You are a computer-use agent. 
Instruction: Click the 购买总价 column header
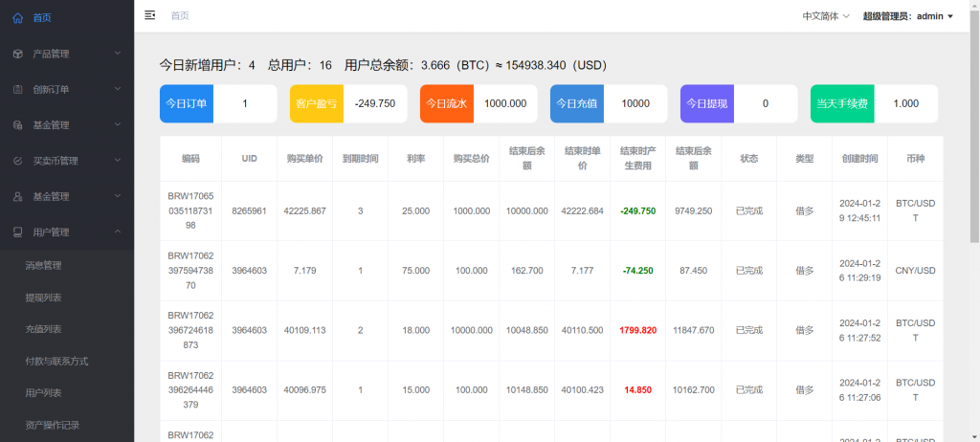pos(471,159)
